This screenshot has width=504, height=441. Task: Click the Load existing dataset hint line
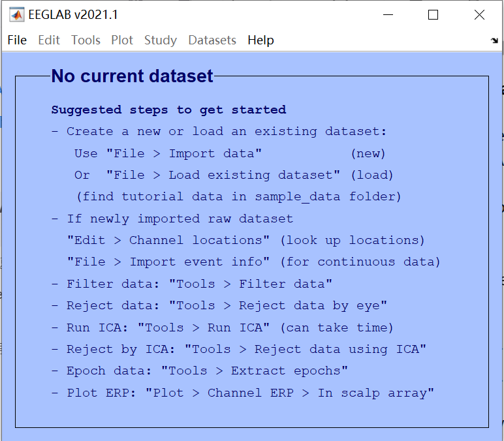(x=234, y=175)
